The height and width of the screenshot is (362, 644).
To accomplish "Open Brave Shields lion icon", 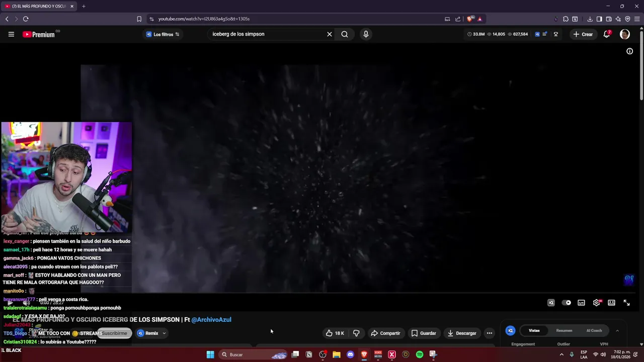I will 470,19.
